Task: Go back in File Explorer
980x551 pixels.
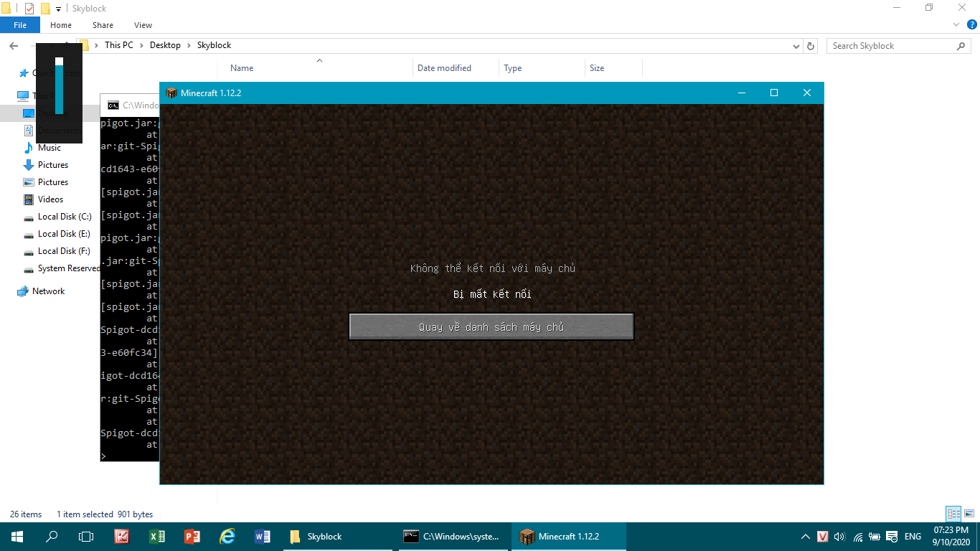Action: (14, 46)
